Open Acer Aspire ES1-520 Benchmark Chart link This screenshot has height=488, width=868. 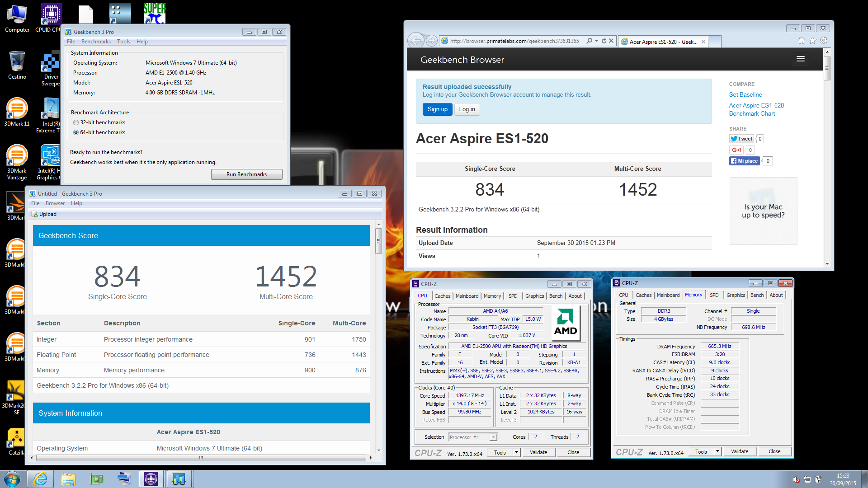point(756,109)
